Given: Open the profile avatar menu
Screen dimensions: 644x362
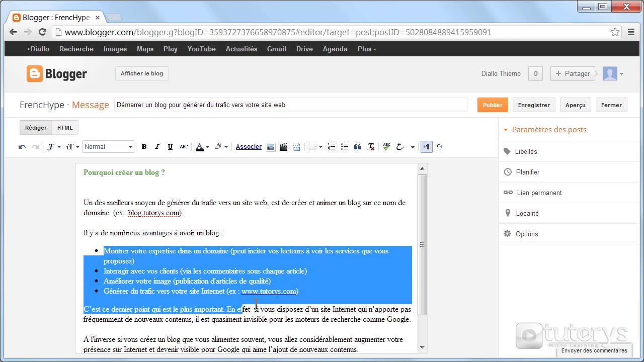Looking at the screenshot, I should click(x=613, y=73).
